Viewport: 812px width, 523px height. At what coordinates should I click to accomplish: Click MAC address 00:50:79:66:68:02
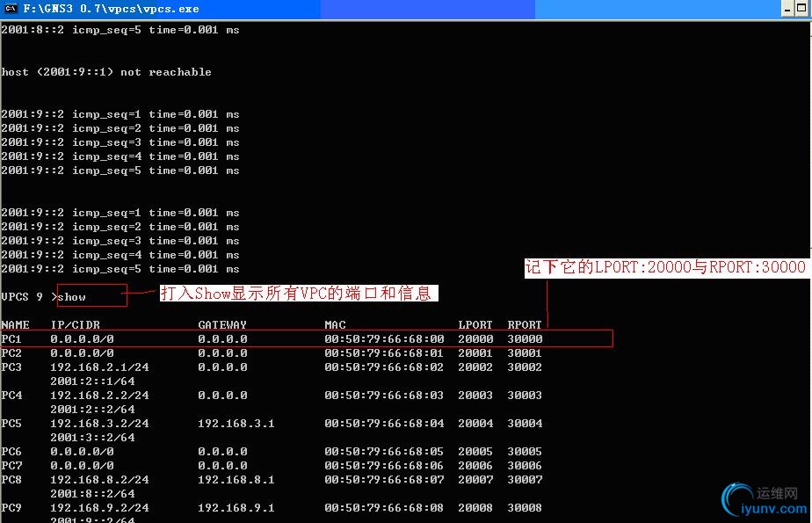[x=384, y=367]
